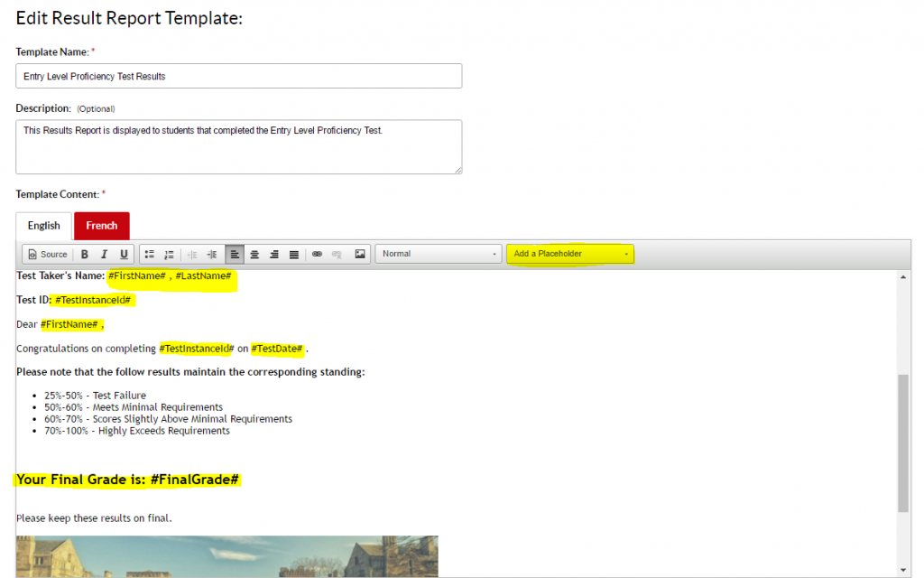Click the 'Please note that the follow results' line
This screenshot has height=578, width=924.
coord(190,372)
